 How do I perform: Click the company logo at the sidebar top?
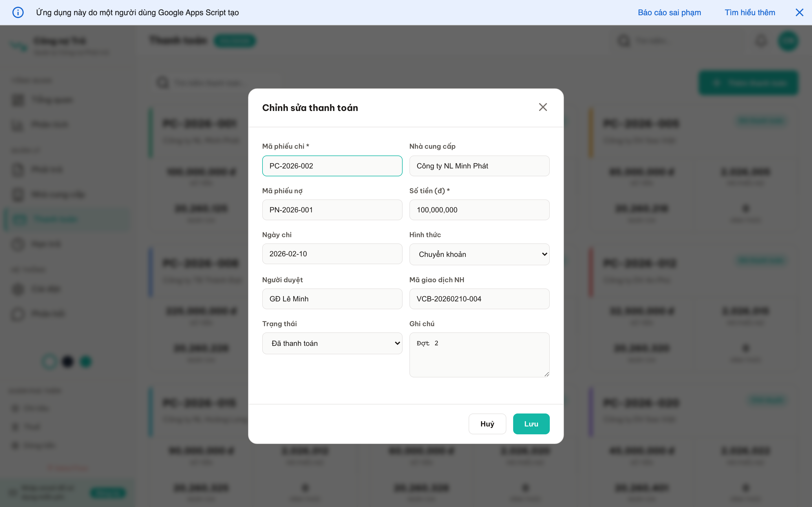click(x=18, y=46)
